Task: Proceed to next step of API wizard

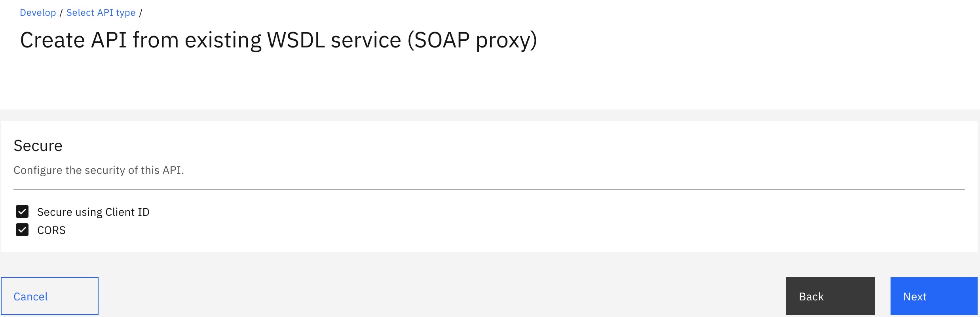Action: click(x=934, y=296)
